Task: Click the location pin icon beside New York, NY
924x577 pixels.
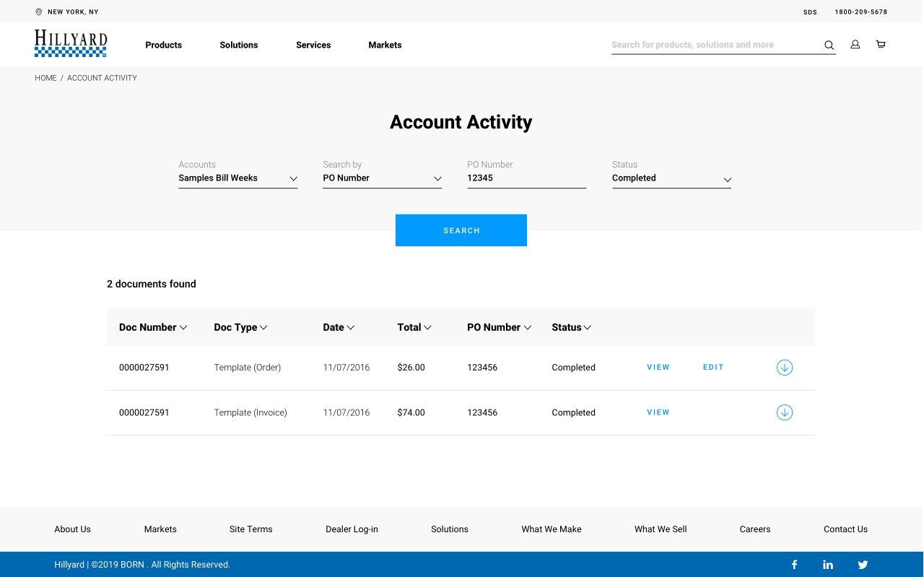Action: point(38,12)
